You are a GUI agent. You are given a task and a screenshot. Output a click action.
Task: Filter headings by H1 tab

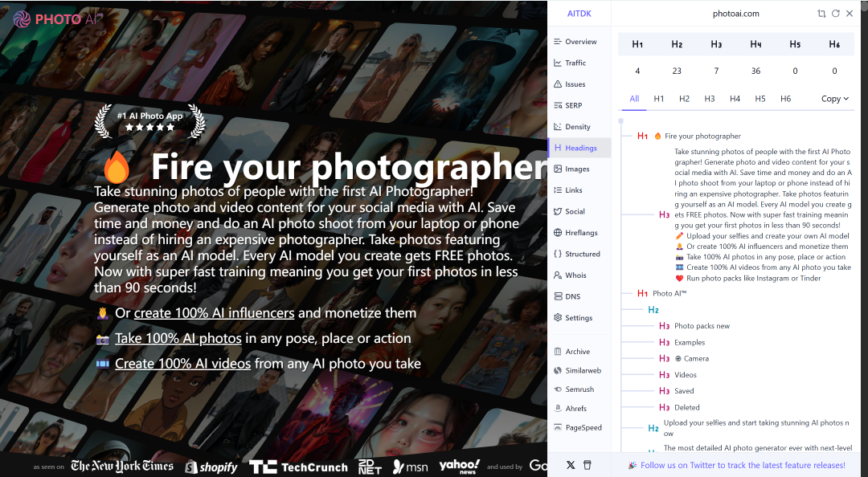659,99
